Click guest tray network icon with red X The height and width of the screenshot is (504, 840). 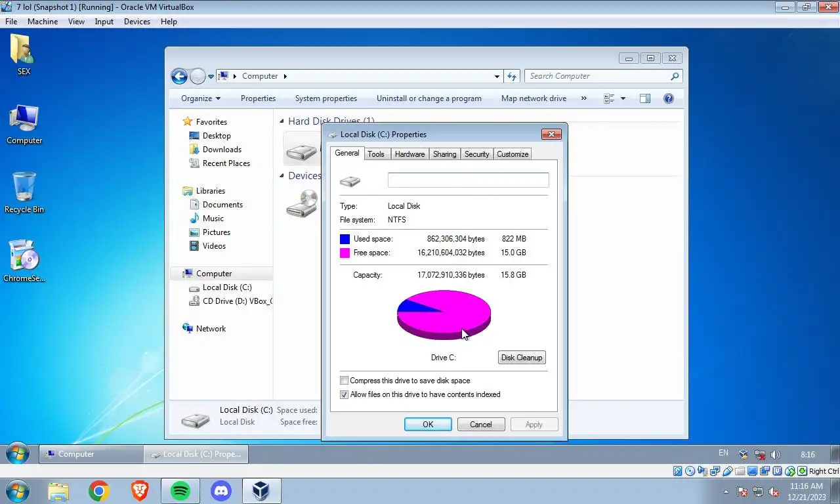(760, 454)
